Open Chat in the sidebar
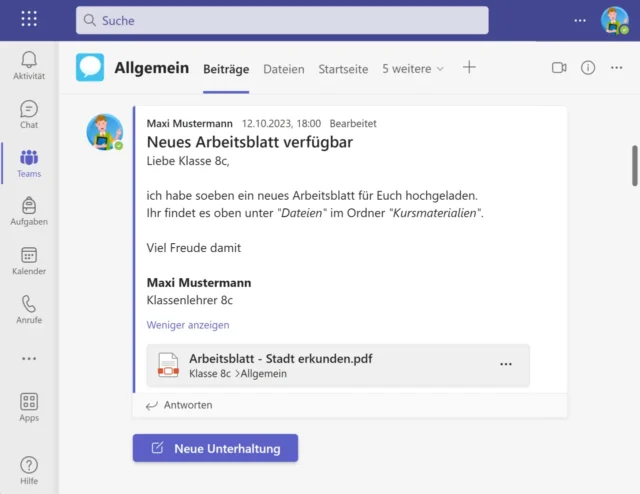Viewport: 640px width, 494px height. click(29, 114)
